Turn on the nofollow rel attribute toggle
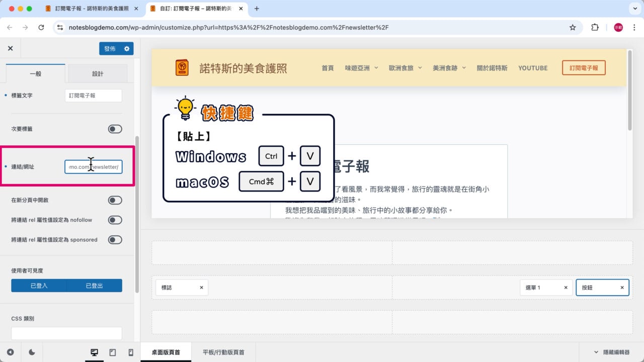644x362 pixels. (x=115, y=220)
